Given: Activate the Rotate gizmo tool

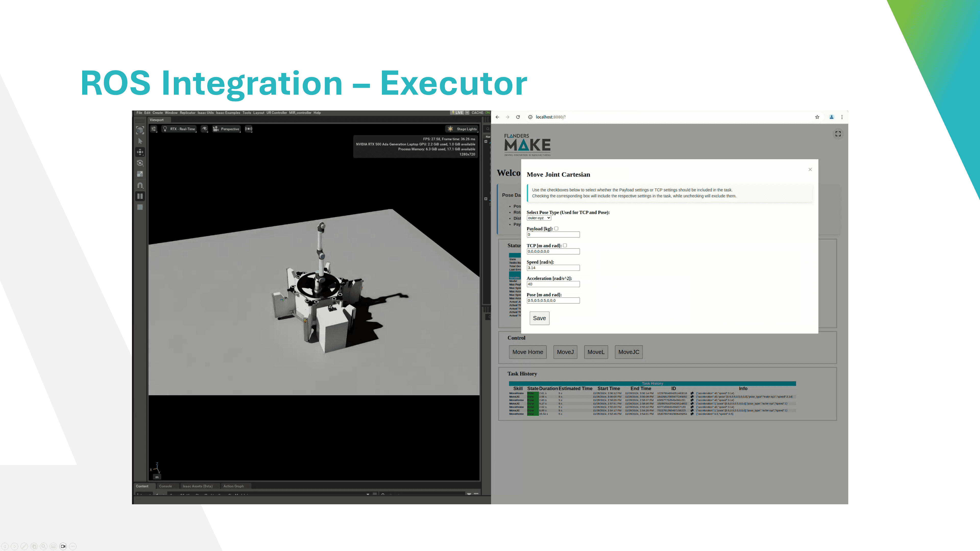Looking at the screenshot, I should (x=140, y=163).
